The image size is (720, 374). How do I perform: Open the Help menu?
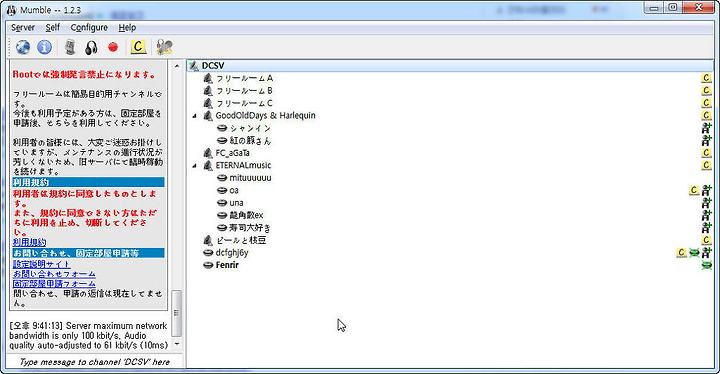click(x=127, y=28)
